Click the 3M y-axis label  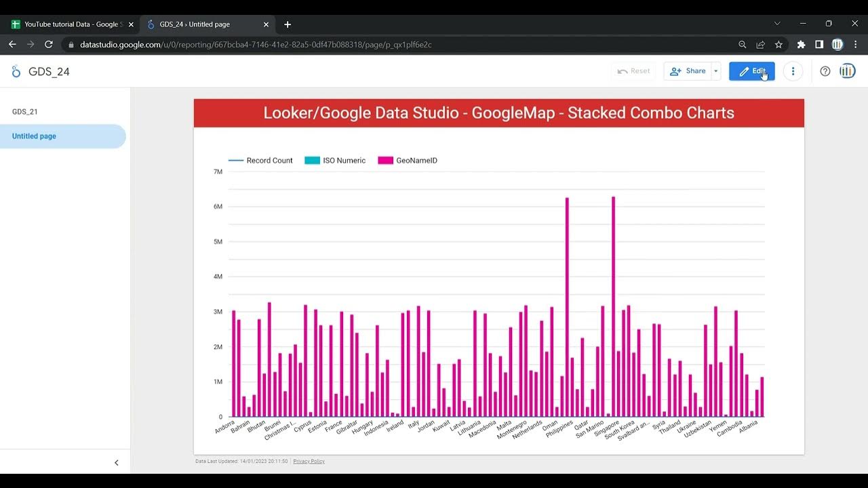point(218,312)
